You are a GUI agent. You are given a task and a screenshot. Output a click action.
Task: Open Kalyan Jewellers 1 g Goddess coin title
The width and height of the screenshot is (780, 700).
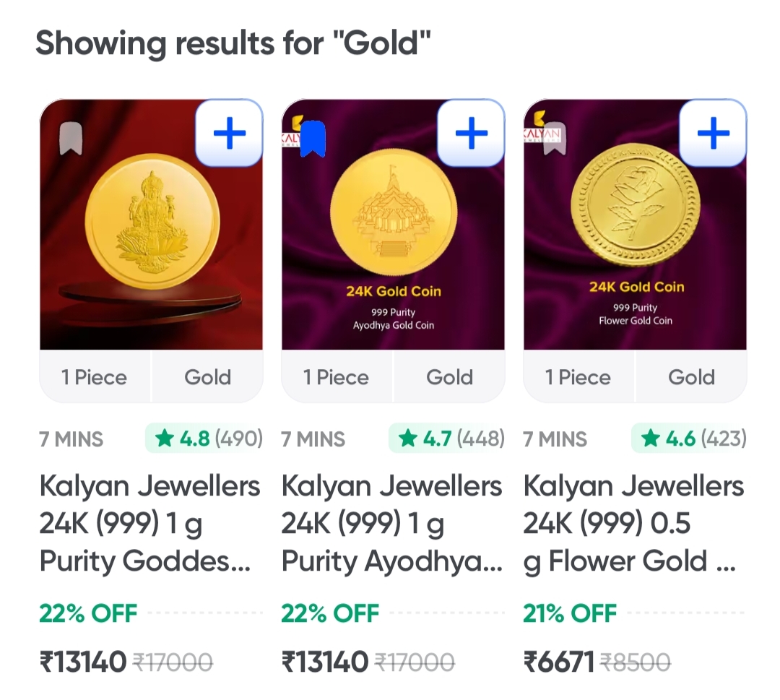click(x=149, y=524)
